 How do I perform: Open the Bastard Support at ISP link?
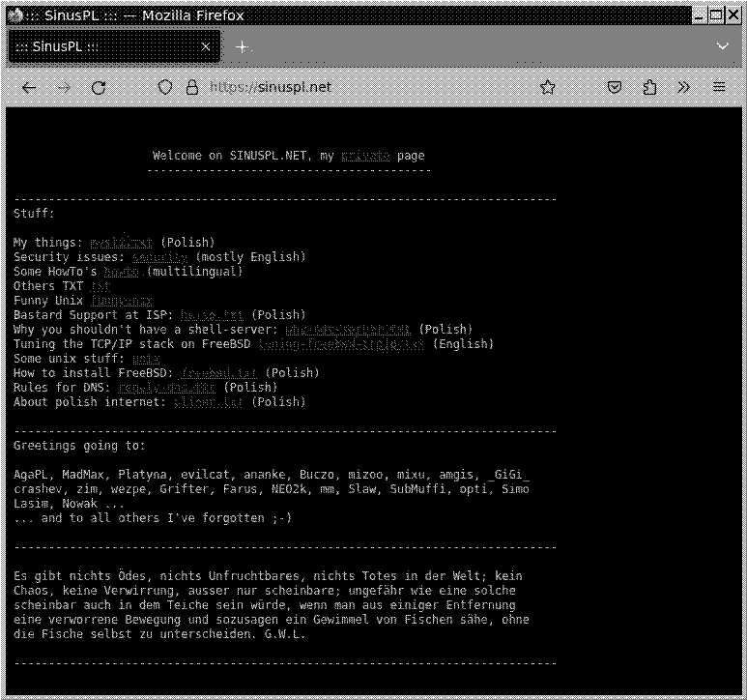(212, 315)
